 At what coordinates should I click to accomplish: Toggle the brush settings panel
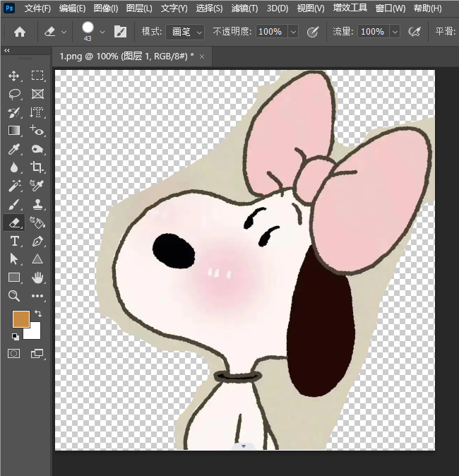pyautogui.click(x=120, y=32)
